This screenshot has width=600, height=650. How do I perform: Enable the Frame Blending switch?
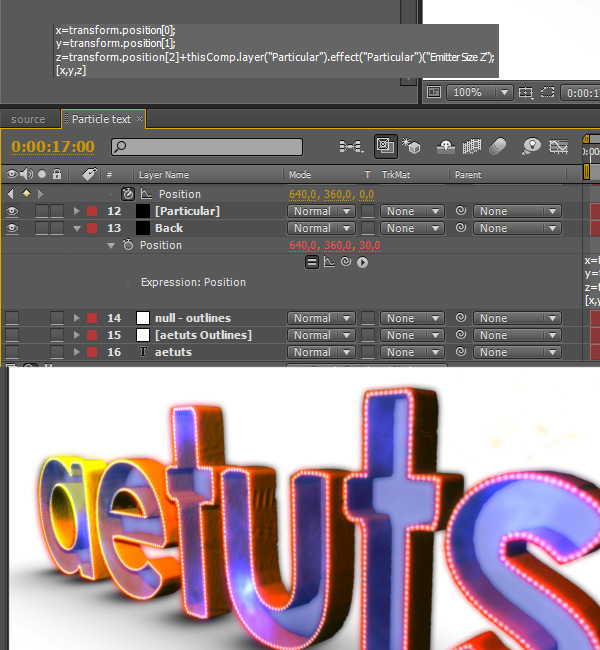point(472,146)
